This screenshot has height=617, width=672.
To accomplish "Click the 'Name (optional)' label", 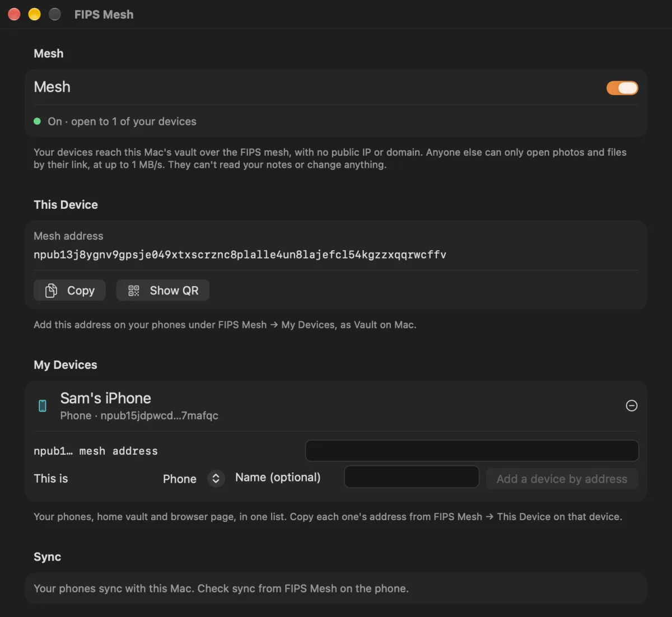I will click(x=278, y=477).
